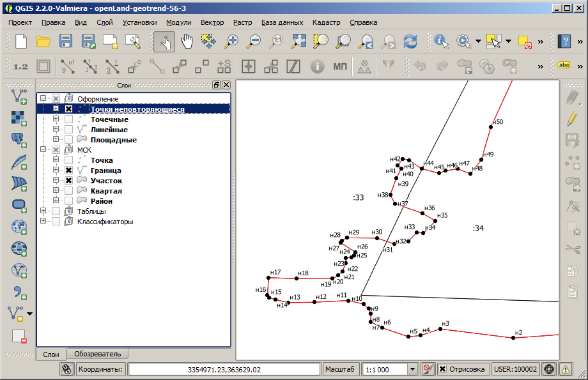Open the Справка menu
This screenshot has height=380, width=588.
[364, 22]
